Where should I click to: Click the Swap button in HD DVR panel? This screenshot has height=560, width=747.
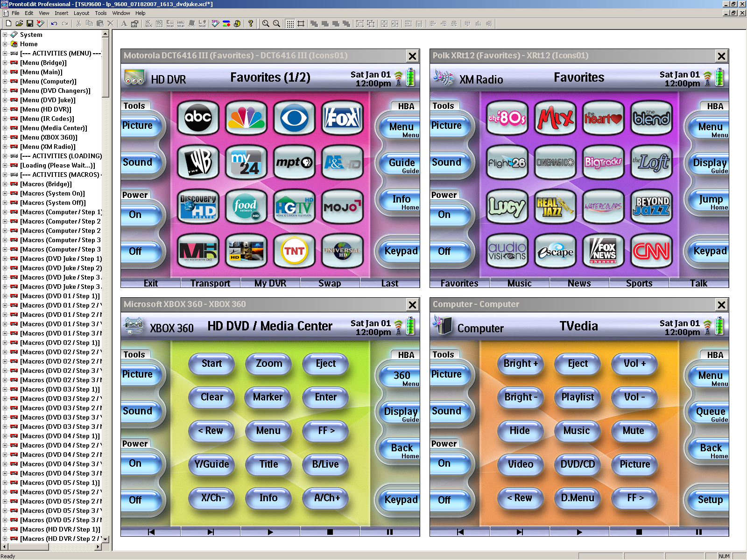[330, 283]
